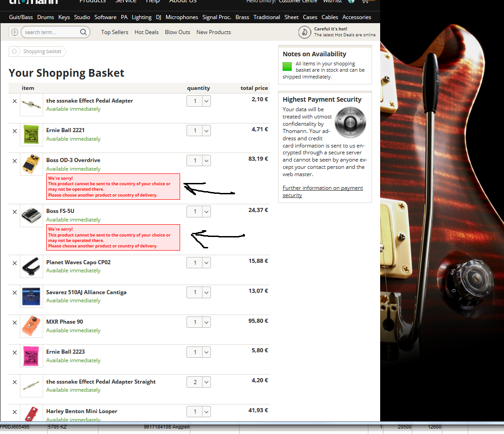This screenshot has width=504, height=434.
Task: Open the Sheet category menu
Action: (291, 17)
